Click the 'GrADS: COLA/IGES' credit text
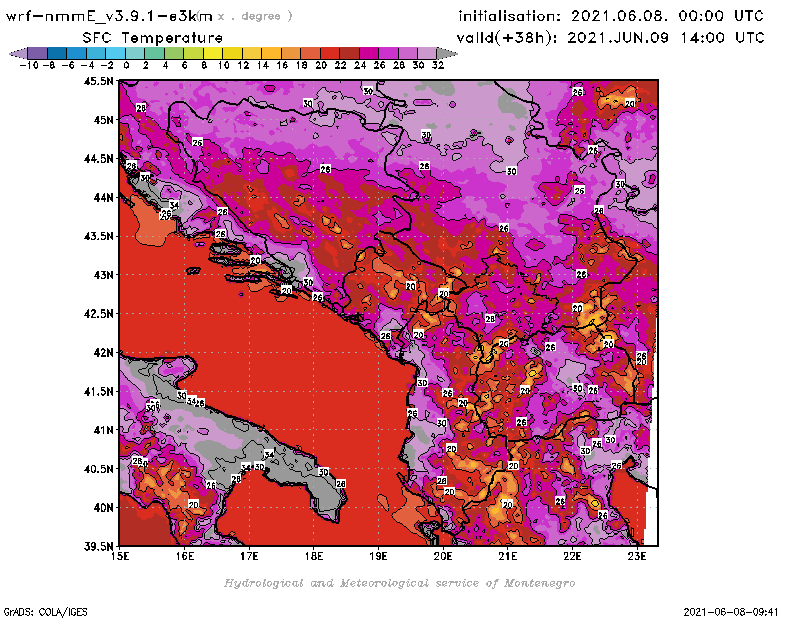This screenshot has width=800, height=618. click(45, 612)
